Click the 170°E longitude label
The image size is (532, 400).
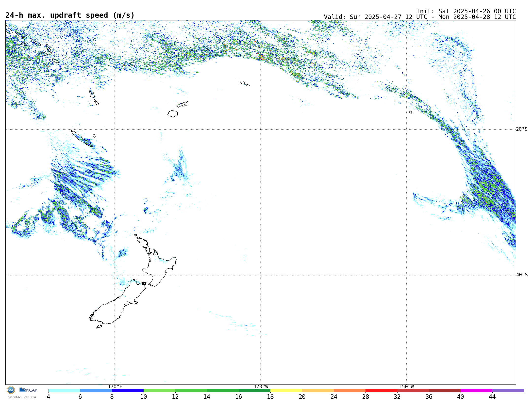(115, 387)
